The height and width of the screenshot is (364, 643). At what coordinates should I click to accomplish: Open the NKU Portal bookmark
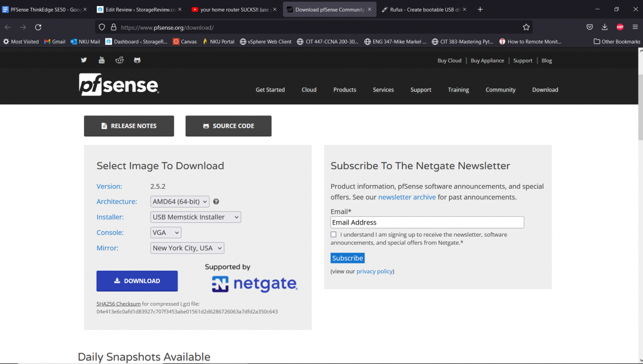[218, 41]
